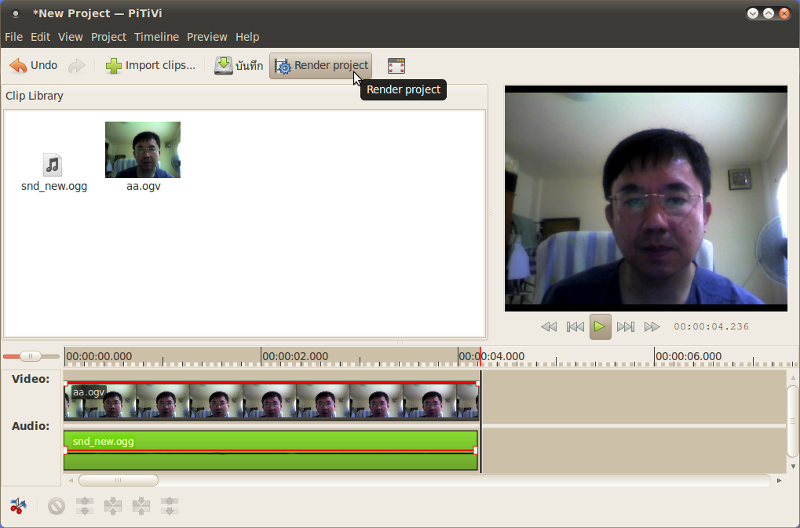The width and height of the screenshot is (800, 528).
Task: Adjust the timeline zoom slider
Action: pos(31,356)
